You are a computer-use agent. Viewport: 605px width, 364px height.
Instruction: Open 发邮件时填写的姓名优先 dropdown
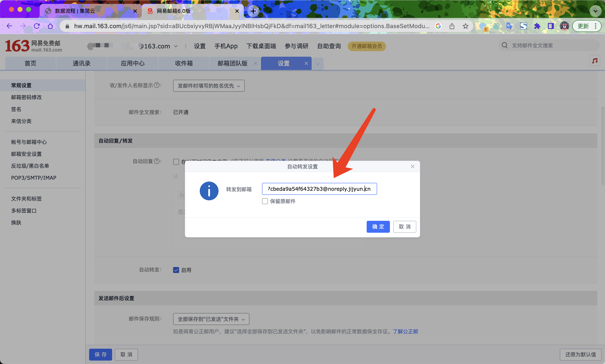point(208,86)
